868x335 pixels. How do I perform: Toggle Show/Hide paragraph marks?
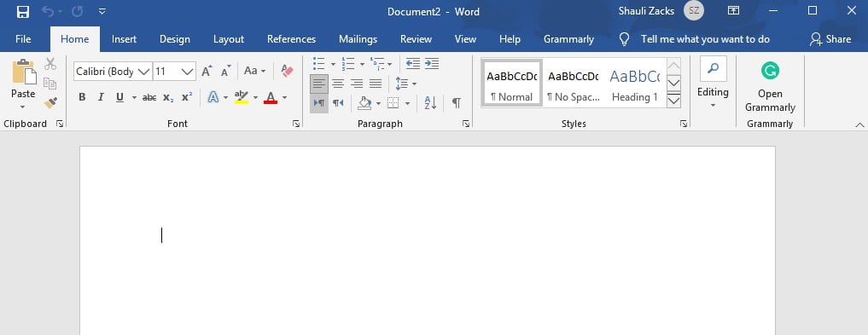[456, 103]
